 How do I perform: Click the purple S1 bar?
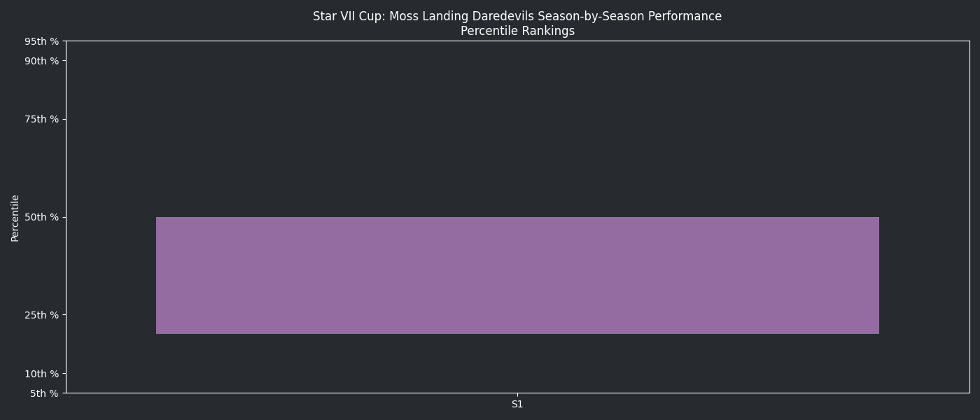517,275
